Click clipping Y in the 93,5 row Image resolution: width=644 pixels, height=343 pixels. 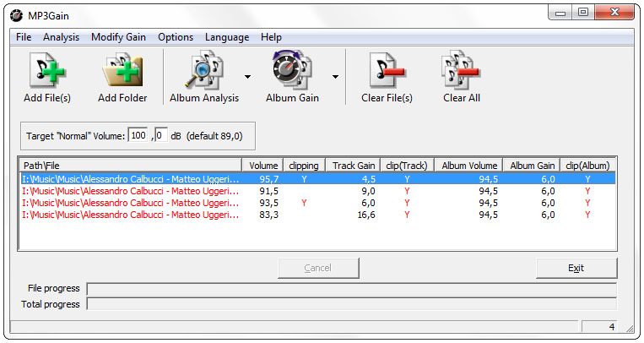[304, 203]
